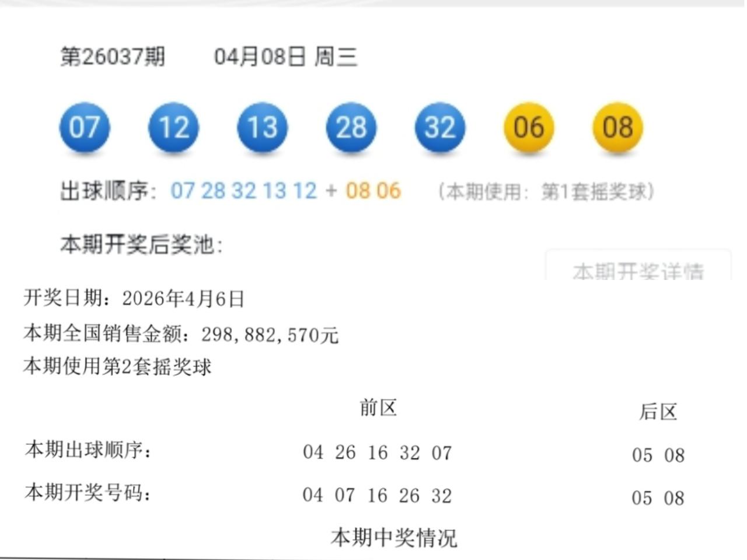Click the yellow ball showing 08
747x560 pixels.
617,128
